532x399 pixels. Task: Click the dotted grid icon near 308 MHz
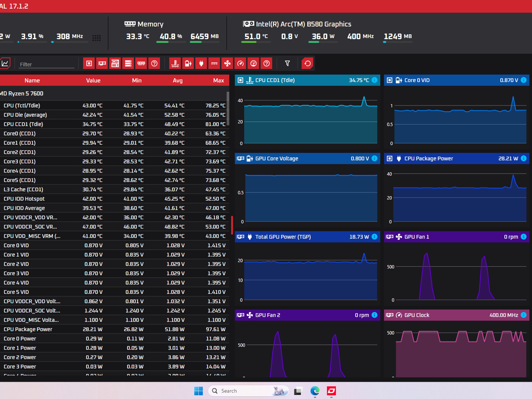(x=97, y=38)
